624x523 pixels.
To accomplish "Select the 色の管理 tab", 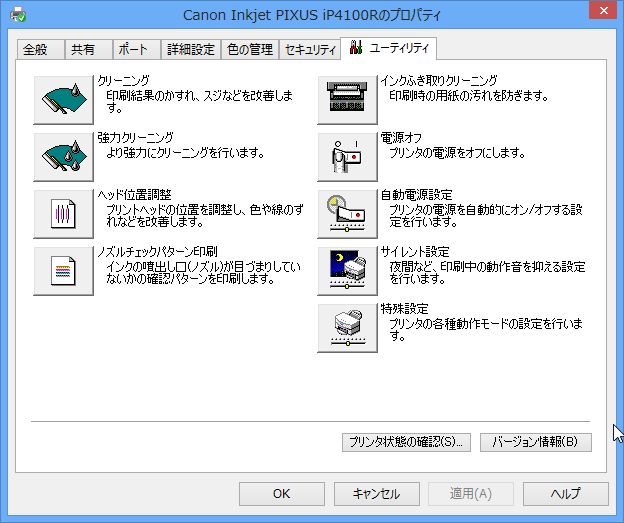I will click(250, 50).
